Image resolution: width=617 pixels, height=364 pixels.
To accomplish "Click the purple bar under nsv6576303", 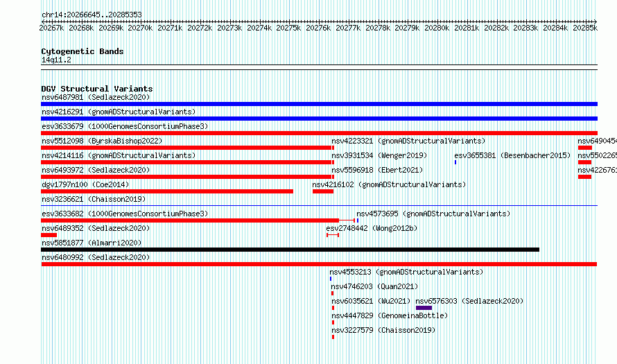I will pos(424,308).
